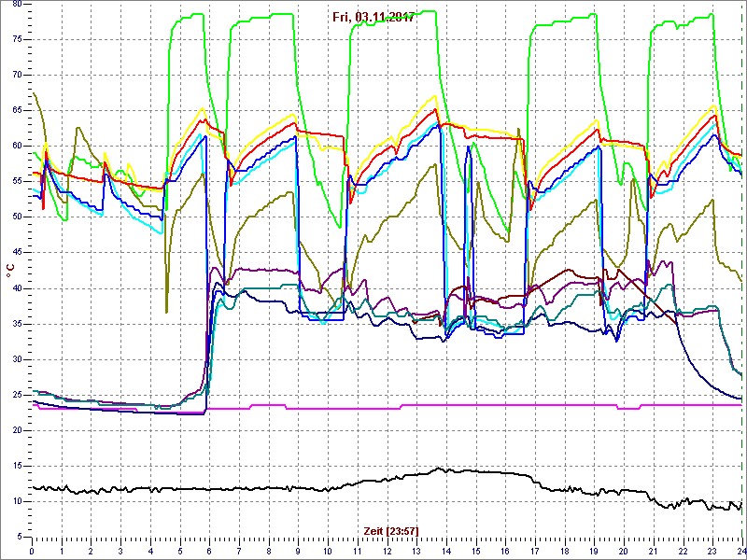Image resolution: width=747 pixels, height=560 pixels.
Task: Click hour 24 on the time axis
Action: click(741, 550)
